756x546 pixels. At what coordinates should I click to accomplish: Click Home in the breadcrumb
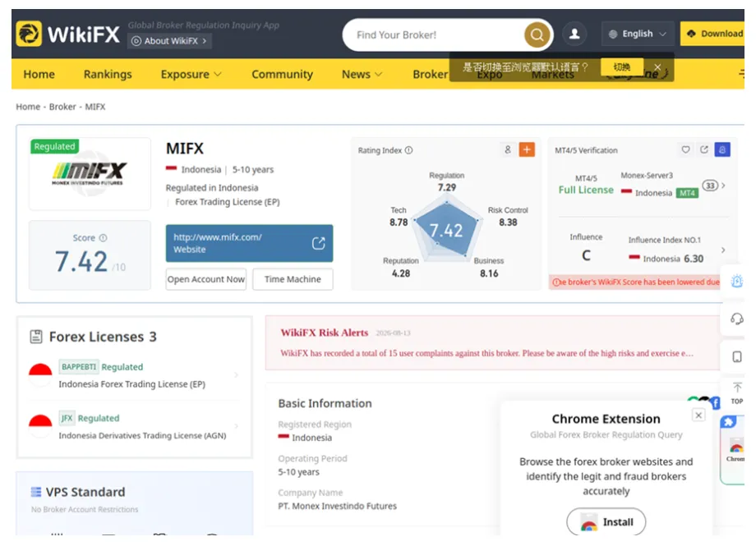28,107
